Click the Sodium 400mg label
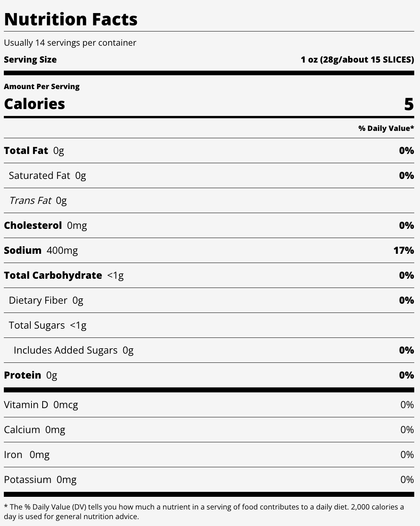This screenshot has height=526, width=420. pyautogui.click(x=41, y=250)
